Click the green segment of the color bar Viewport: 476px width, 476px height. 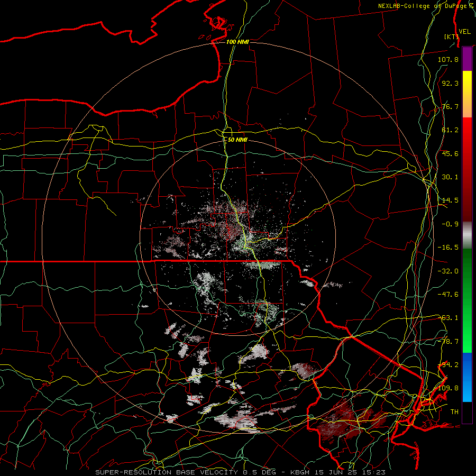tap(467, 300)
